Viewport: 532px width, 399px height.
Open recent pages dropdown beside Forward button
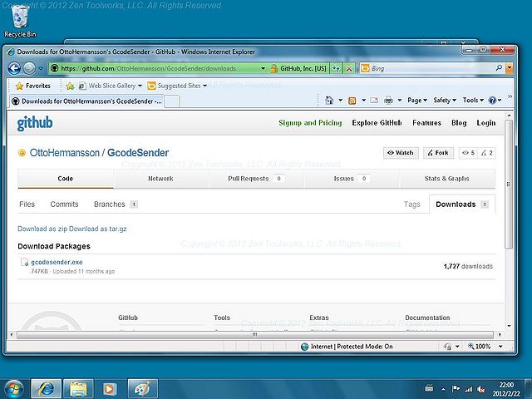[x=41, y=68]
